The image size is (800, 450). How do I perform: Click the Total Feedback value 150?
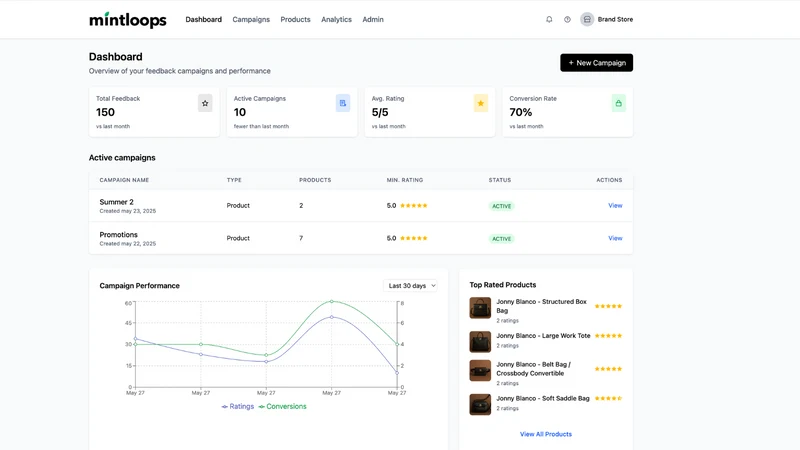(106, 112)
